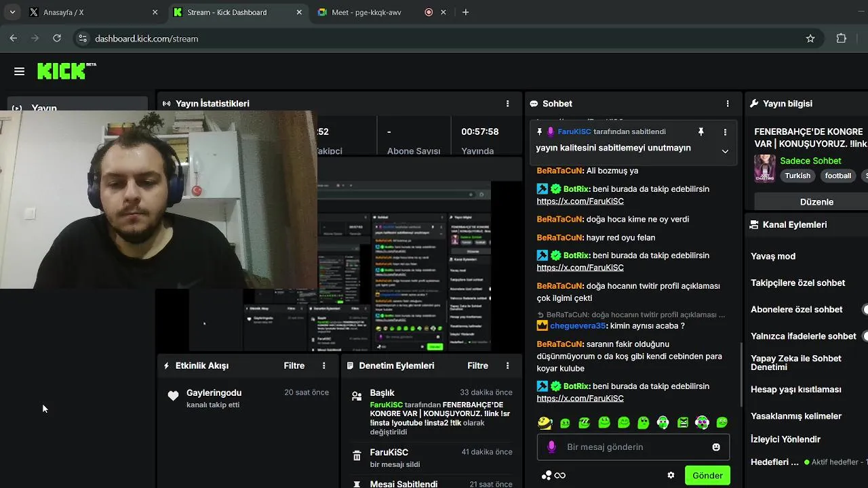Open the emoji picker in chat box

coord(716,447)
